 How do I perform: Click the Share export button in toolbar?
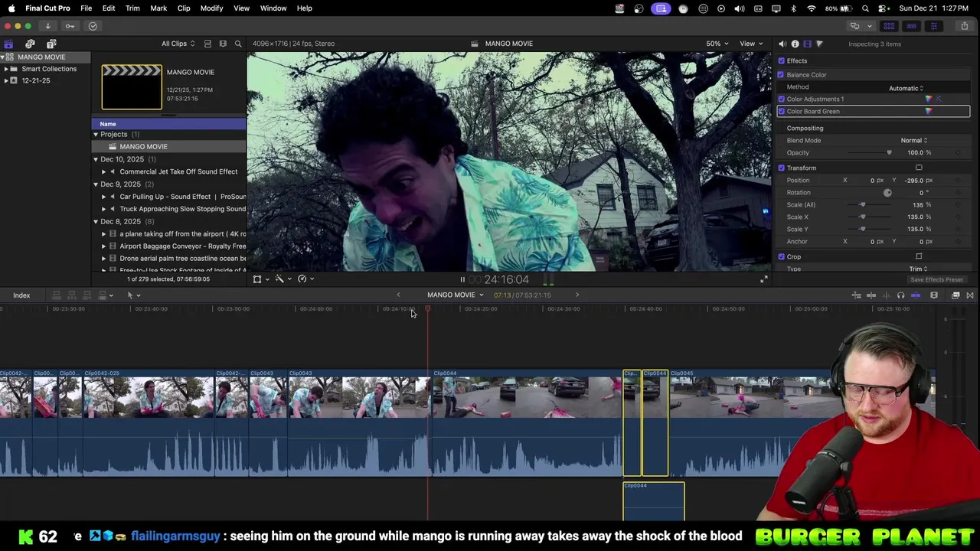click(x=964, y=26)
